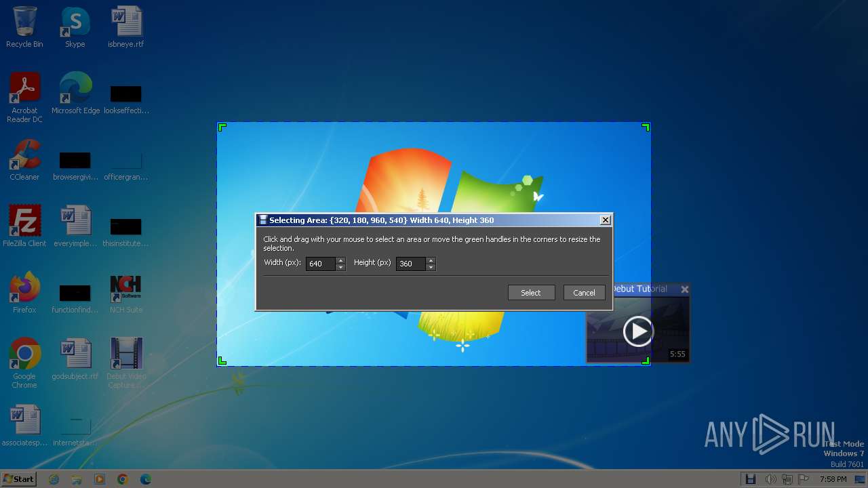Launch Google Chrome desktop shortcut
The height and width of the screenshot is (488, 868).
click(24, 363)
